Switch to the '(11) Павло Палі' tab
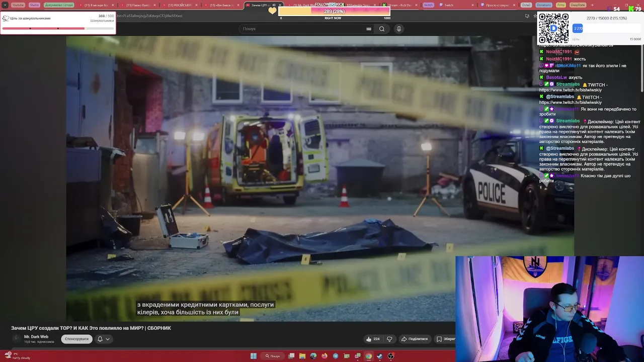The width and height of the screenshot is (644, 362). click(x=137, y=5)
